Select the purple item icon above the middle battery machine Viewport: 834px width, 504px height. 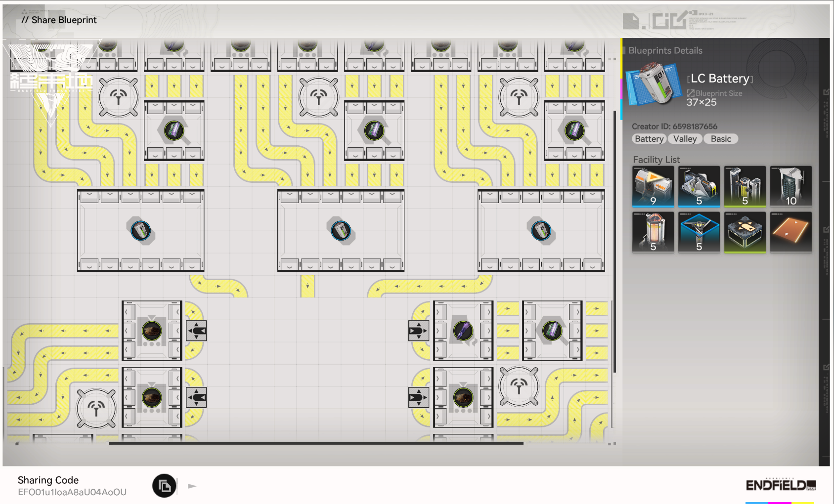pos(374,130)
